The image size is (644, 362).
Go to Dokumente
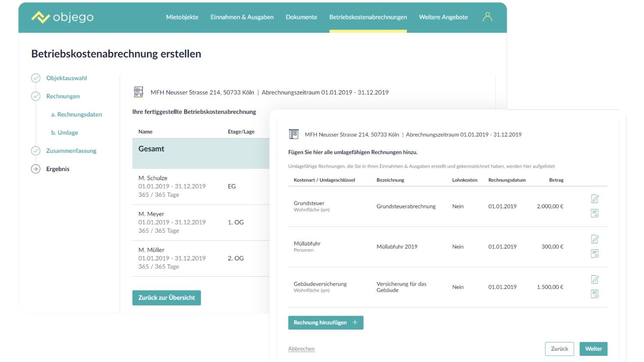(301, 17)
